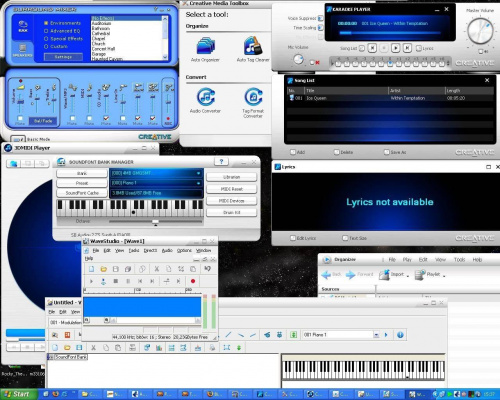Click the stop button in WaveStudio toolbar

click(x=116, y=281)
